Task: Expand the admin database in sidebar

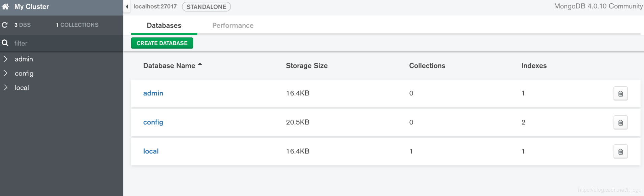Action: pos(6,59)
